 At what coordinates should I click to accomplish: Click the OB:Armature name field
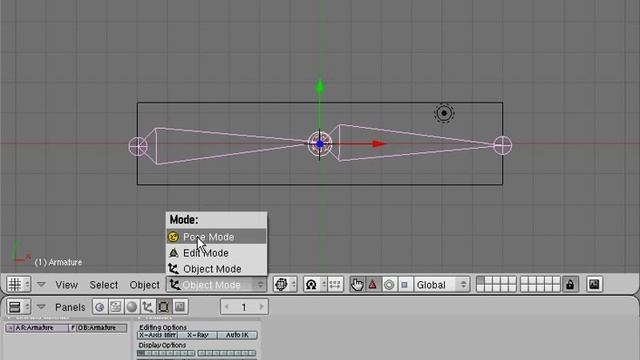(102, 328)
